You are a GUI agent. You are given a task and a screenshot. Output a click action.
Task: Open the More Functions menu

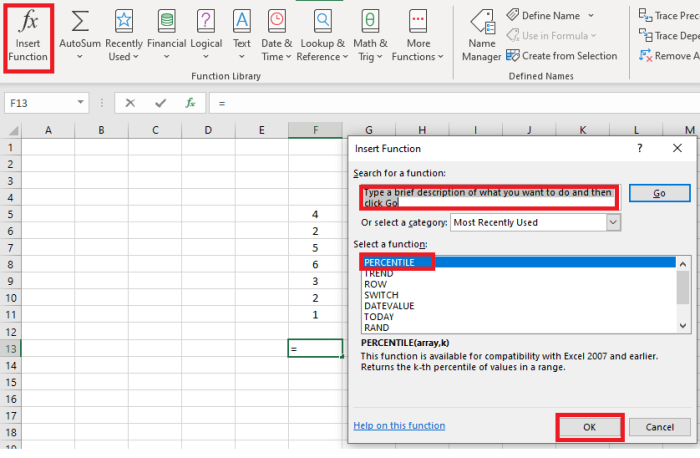pos(418,36)
